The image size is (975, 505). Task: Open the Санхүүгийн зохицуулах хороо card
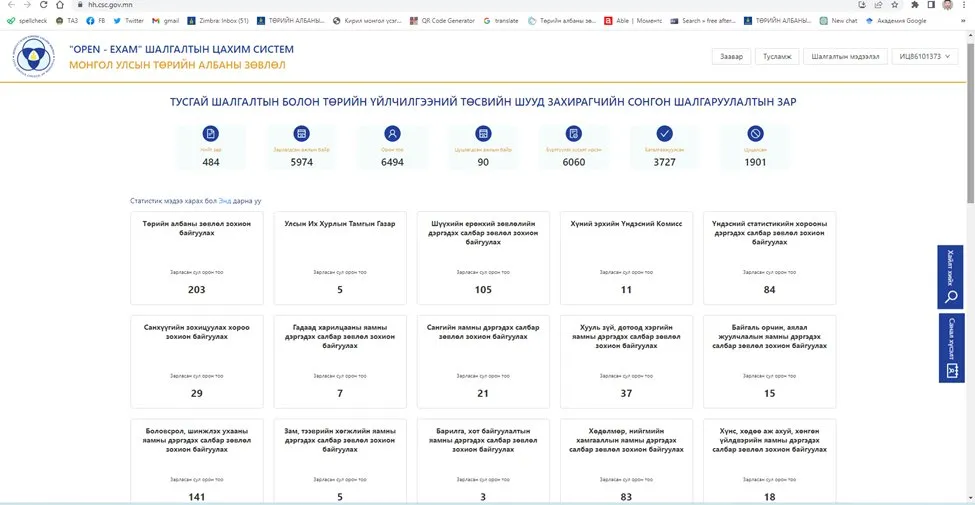coord(196,362)
